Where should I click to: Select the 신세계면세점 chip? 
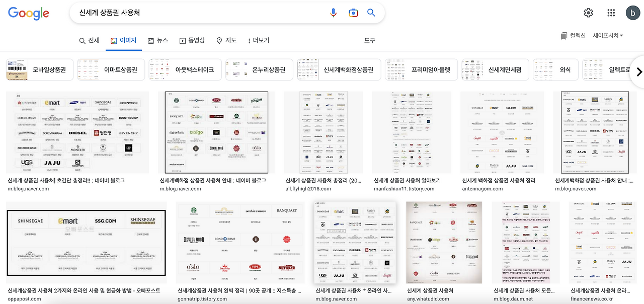point(495,69)
